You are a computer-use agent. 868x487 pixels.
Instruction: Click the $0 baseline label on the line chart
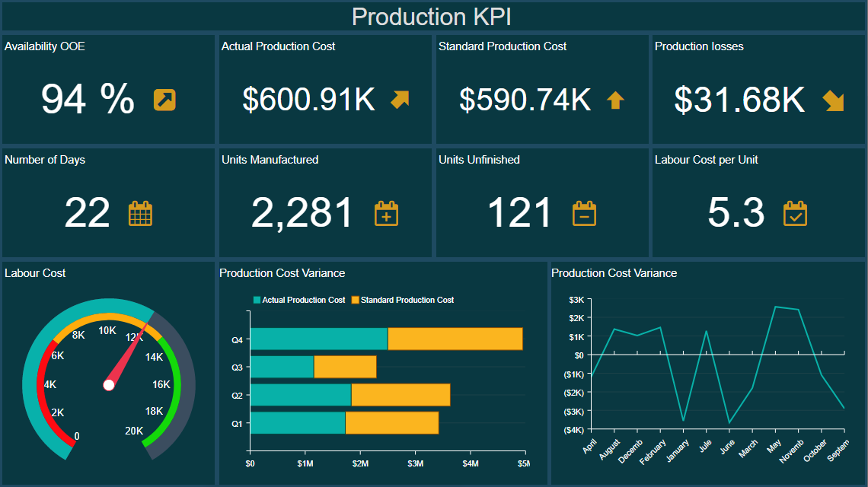coord(579,355)
